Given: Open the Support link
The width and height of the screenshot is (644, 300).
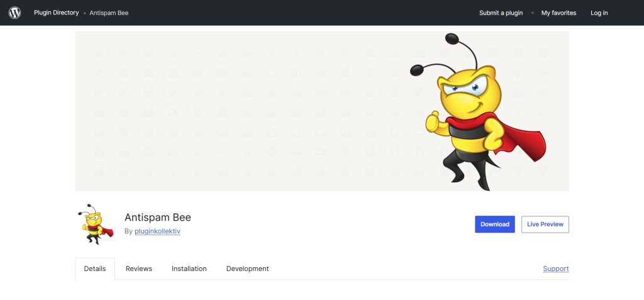Looking at the screenshot, I should [556, 269].
